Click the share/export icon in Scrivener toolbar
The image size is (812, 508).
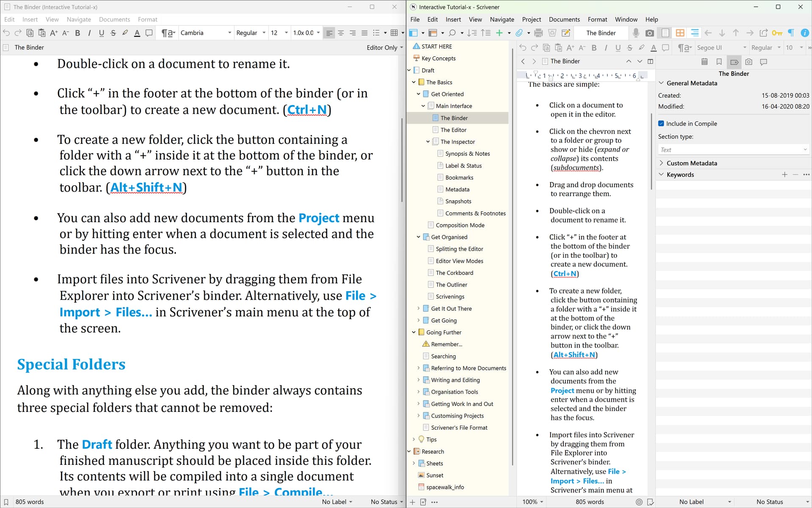tap(763, 33)
